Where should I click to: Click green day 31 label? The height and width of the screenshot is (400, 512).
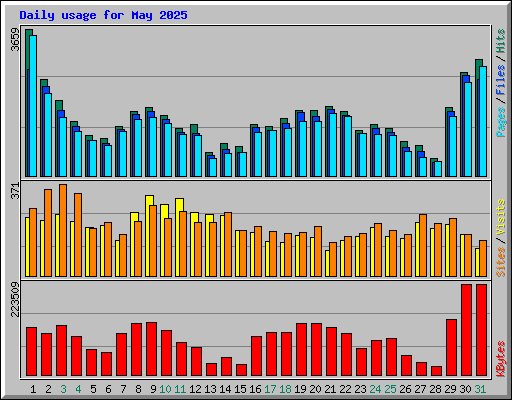[x=480, y=389]
